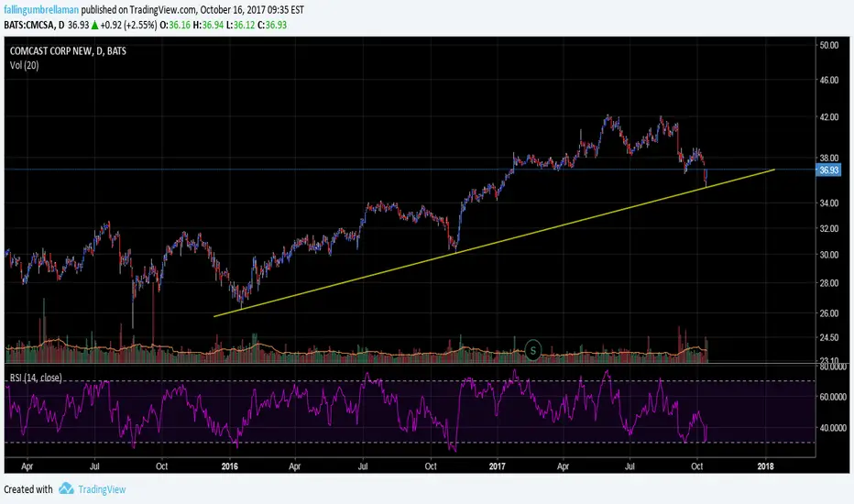This screenshot has height=504, width=854.
Task: Click the 26.00 price axis label
Action: 829,313
